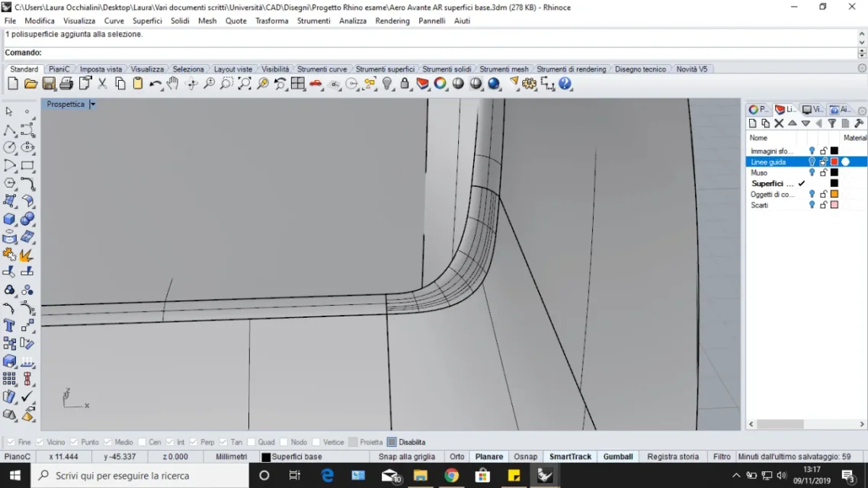Viewport: 868px width, 488px height.
Task: Click Snap alla griglia in status bar
Action: [407, 457]
